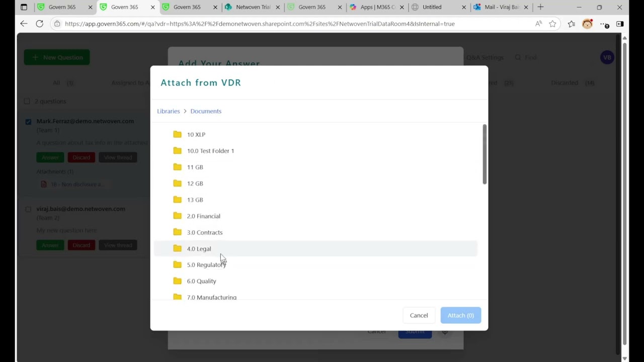644x362 pixels.
Task: Close the Untitled tab
Action: (x=464, y=7)
